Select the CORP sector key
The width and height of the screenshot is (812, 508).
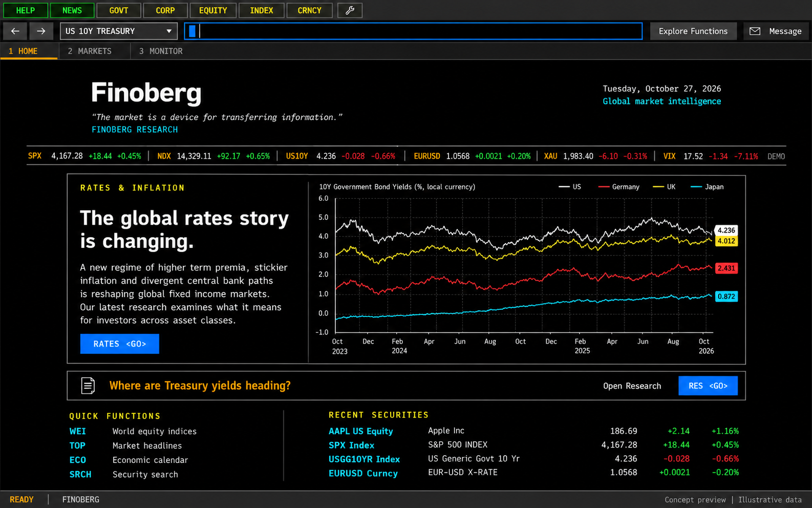[165, 10]
